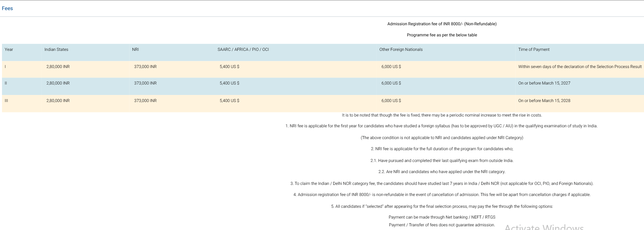Select 'On or before March 15, 2028' cell
Screen dimensions: 644x230
click(x=544, y=101)
